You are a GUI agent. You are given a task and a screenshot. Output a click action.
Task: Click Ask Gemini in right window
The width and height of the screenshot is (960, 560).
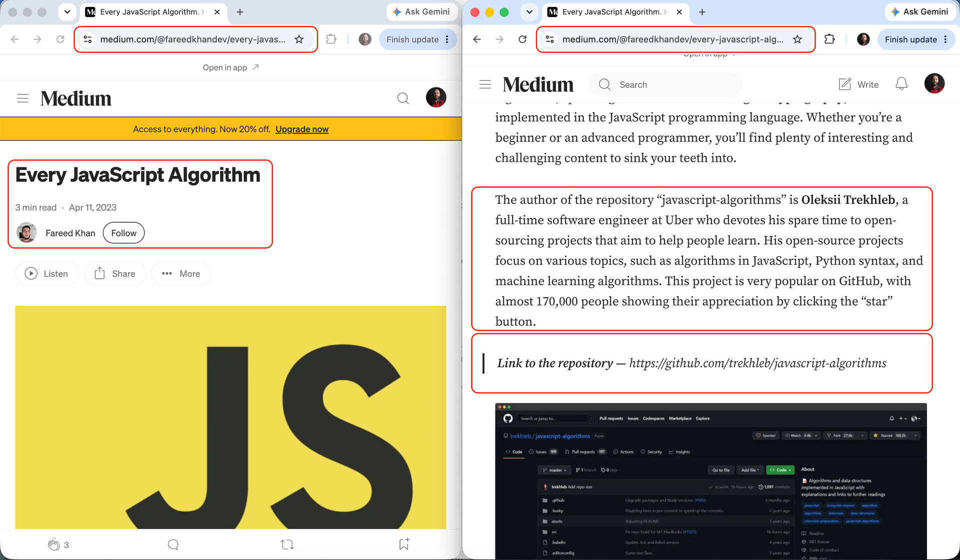(919, 12)
